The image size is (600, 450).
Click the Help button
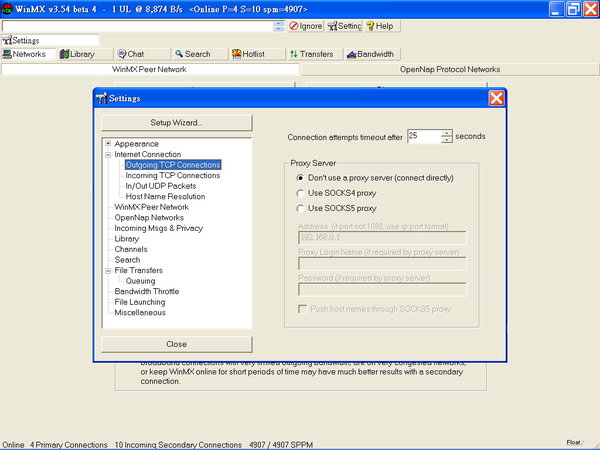pyautogui.click(x=382, y=26)
